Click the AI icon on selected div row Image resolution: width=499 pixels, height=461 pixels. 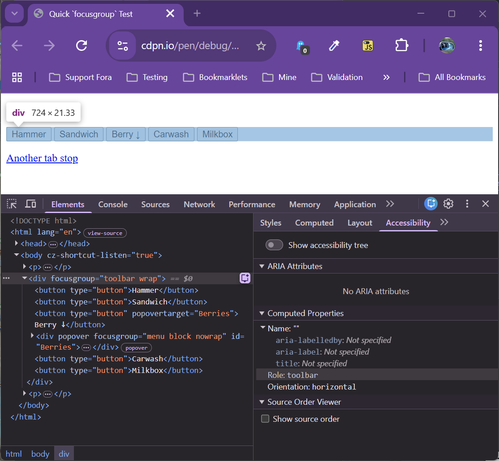245,278
